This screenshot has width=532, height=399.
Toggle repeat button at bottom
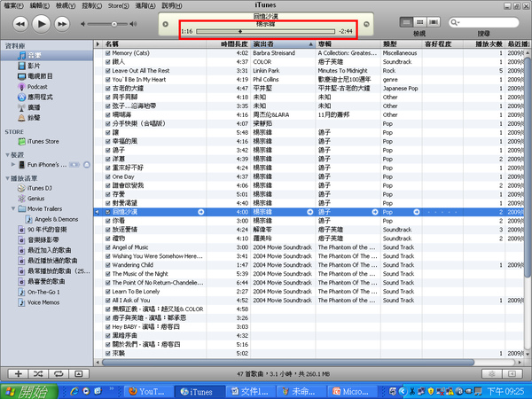click(x=59, y=374)
